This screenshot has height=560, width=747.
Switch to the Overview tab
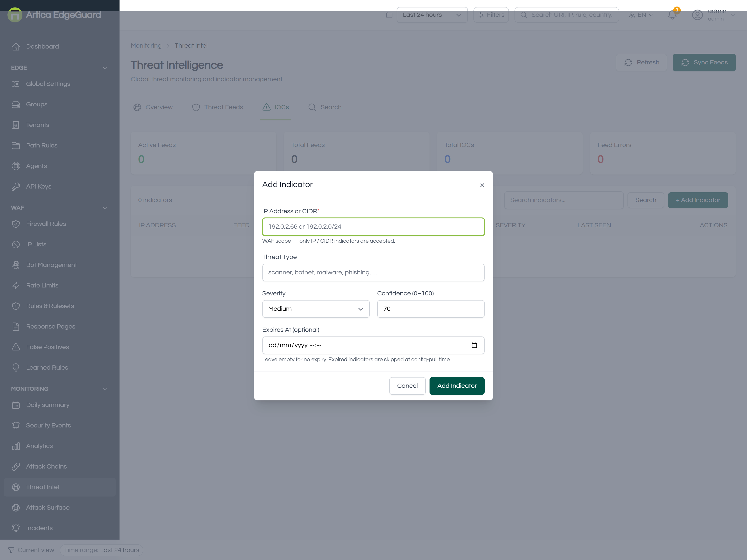pos(153,107)
